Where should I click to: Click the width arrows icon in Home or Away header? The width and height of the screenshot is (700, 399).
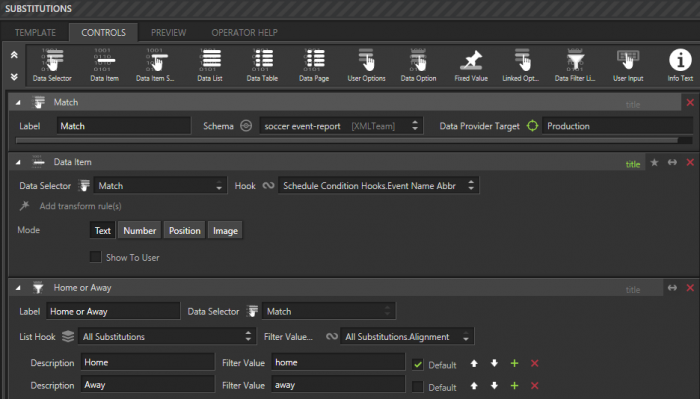[672, 288]
